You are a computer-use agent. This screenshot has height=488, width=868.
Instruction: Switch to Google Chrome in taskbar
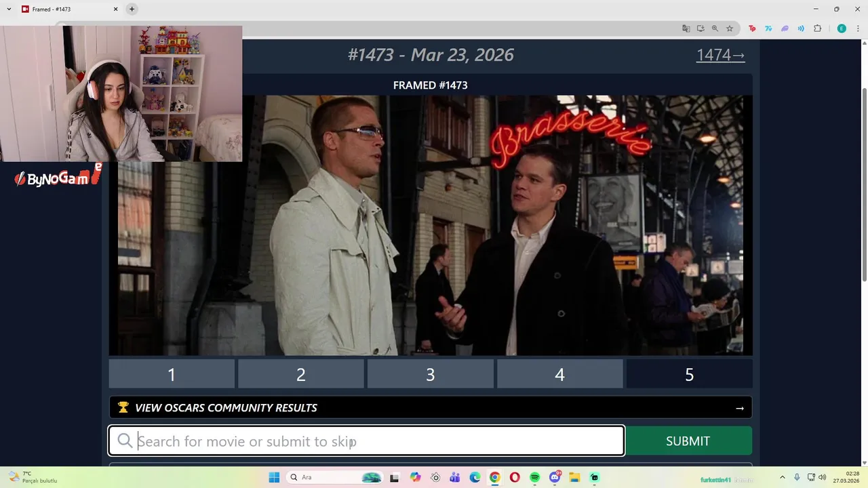pyautogui.click(x=495, y=477)
